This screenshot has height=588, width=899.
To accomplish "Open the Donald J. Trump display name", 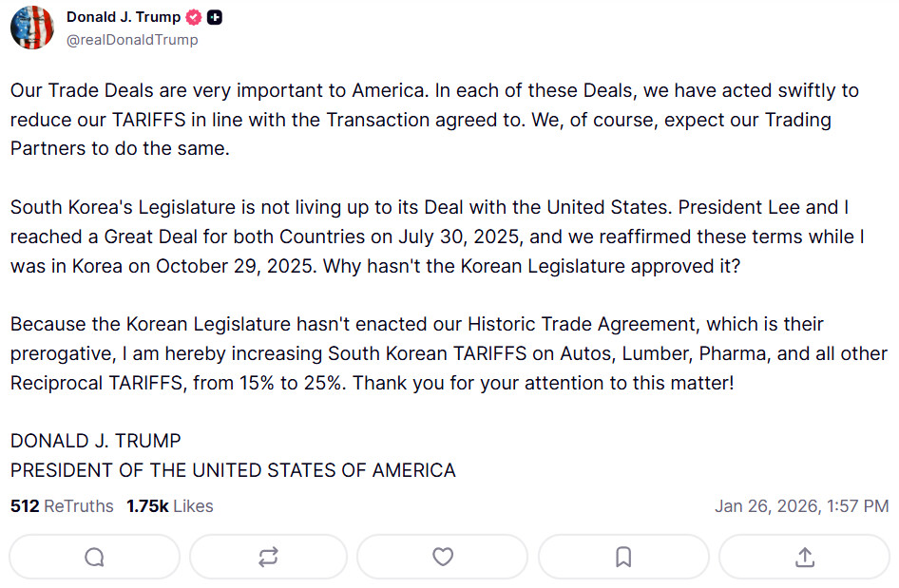I will tap(124, 18).
